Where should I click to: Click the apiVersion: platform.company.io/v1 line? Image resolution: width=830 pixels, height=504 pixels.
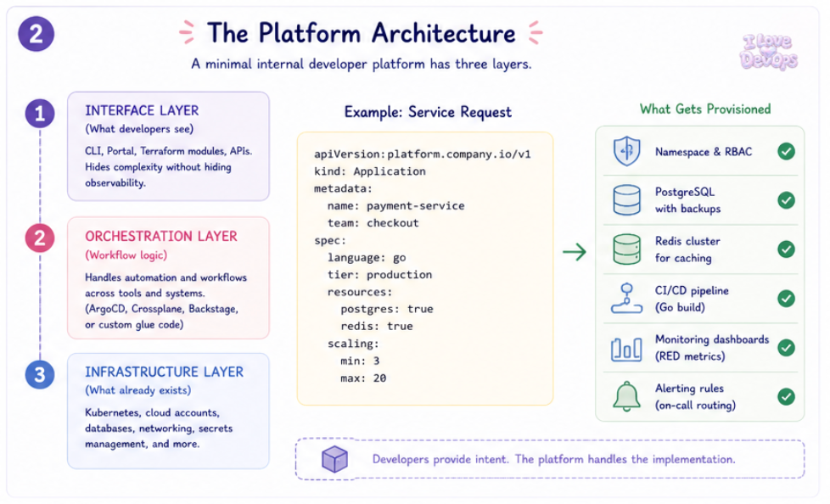[423, 154]
